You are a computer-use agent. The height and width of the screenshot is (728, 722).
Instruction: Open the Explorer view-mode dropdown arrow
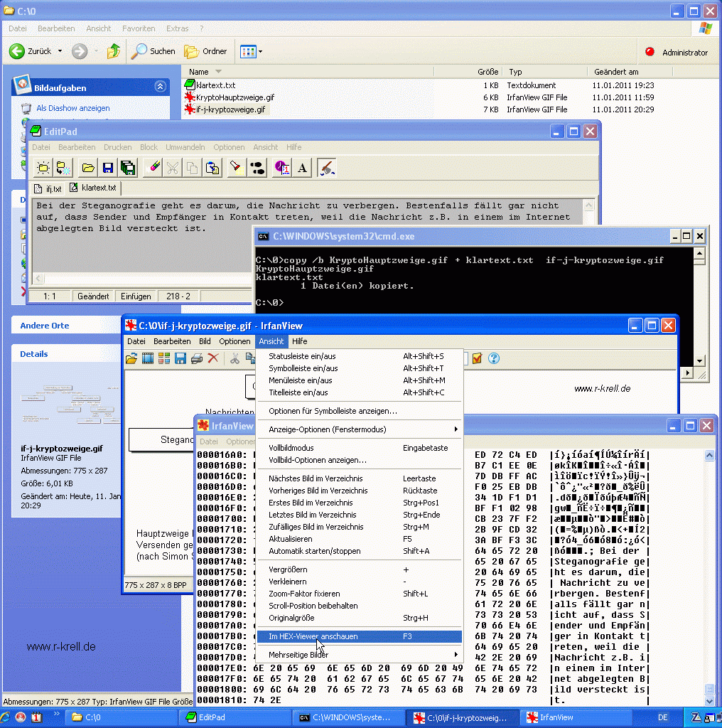point(261,51)
